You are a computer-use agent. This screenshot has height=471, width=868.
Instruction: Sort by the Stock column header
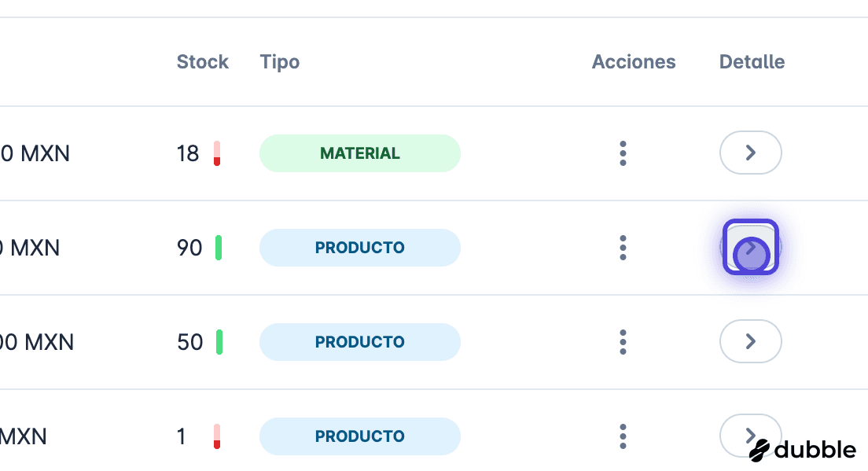(x=203, y=61)
